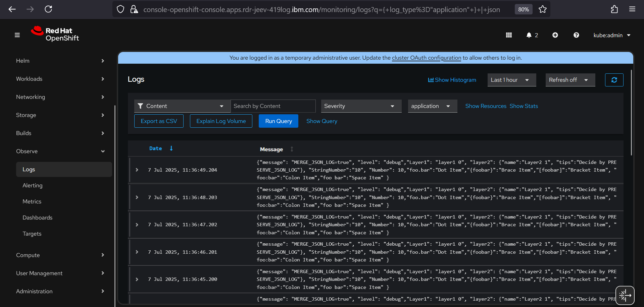Open the help question mark menu

click(576, 35)
